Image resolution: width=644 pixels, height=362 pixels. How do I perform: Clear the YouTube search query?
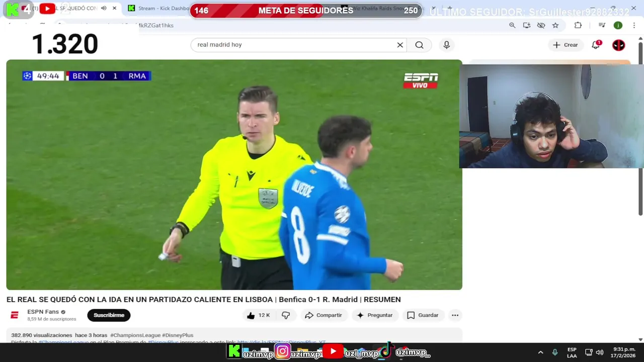[400, 45]
